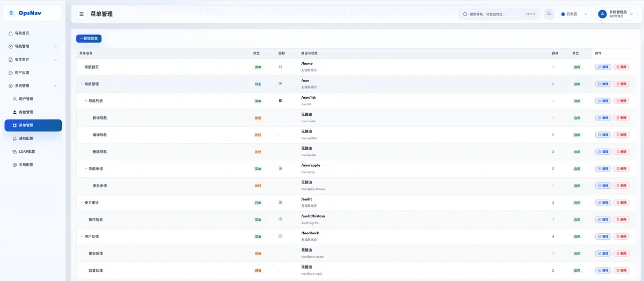Open 全局配置 in the sidebar
Screen dimensions: 644x281
pos(33,165)
